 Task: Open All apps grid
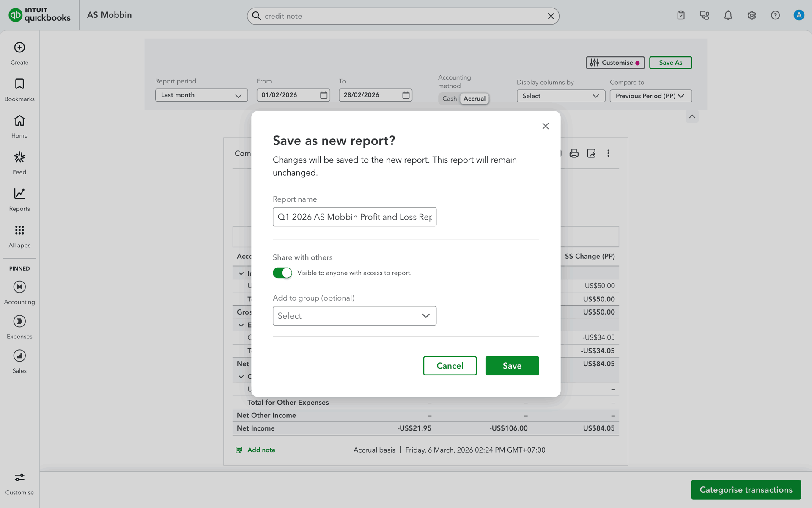point(19,236)
